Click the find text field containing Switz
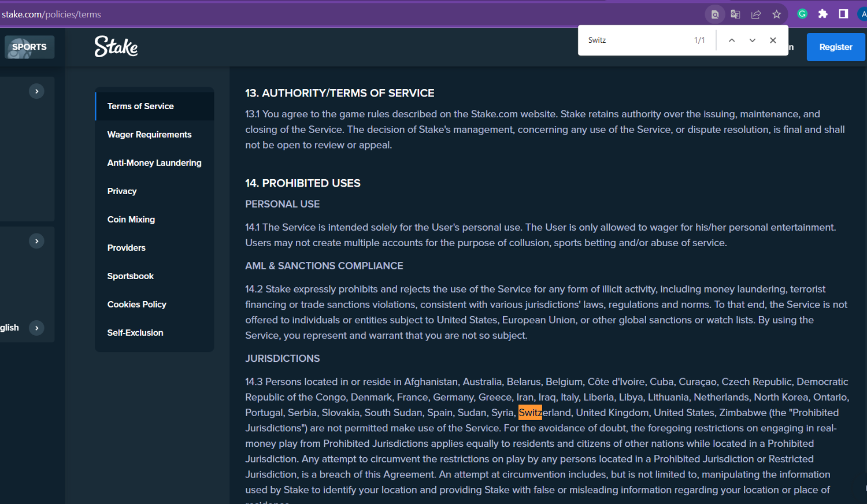The height and width of the screenshot is (504, 867). 636,40
